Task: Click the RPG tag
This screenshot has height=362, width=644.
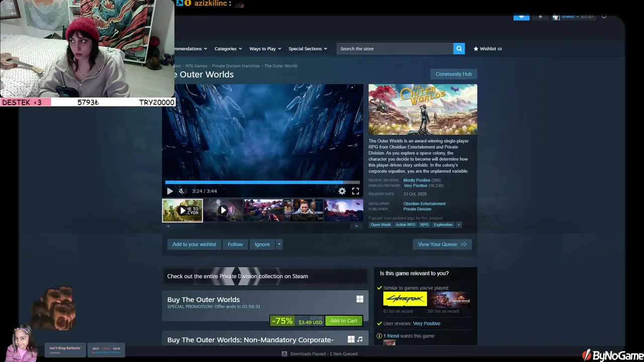Action: click(x=425, y=225)
